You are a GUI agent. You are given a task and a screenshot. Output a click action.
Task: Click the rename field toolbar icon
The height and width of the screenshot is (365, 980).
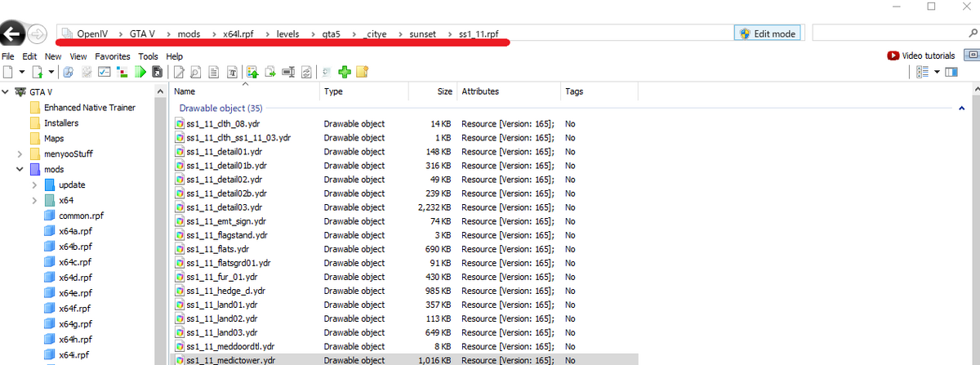(x=288, y=72)
